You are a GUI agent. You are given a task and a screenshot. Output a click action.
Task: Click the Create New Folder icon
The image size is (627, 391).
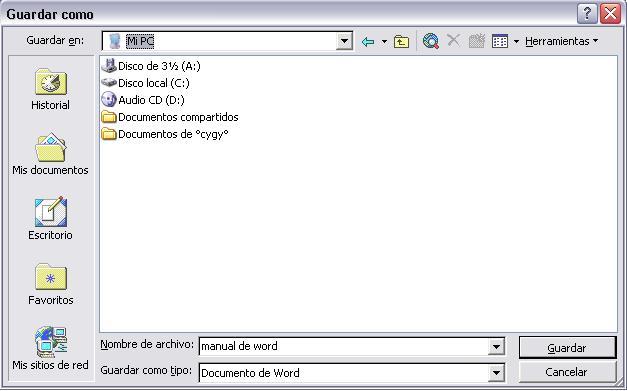pyautogui.click(x=477, y=41)
